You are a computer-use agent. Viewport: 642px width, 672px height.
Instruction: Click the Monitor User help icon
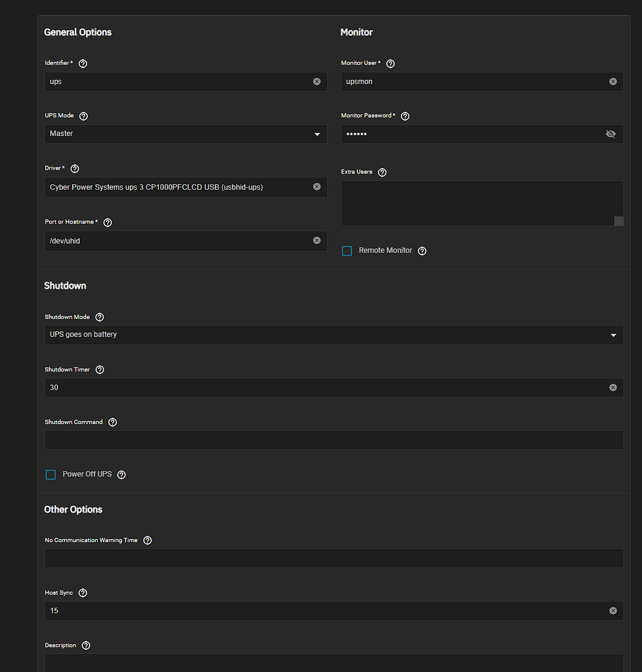[390, 64]
